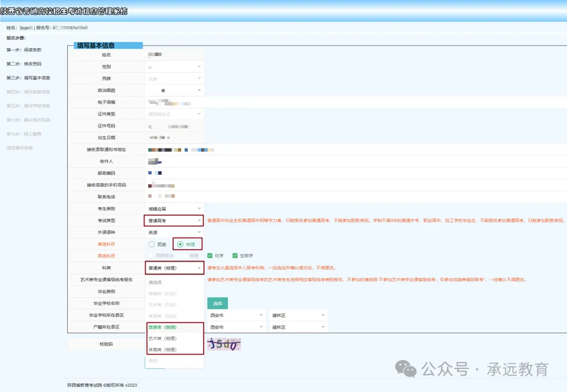Go to step 第三步：填写基本信息

pos(28,78)
